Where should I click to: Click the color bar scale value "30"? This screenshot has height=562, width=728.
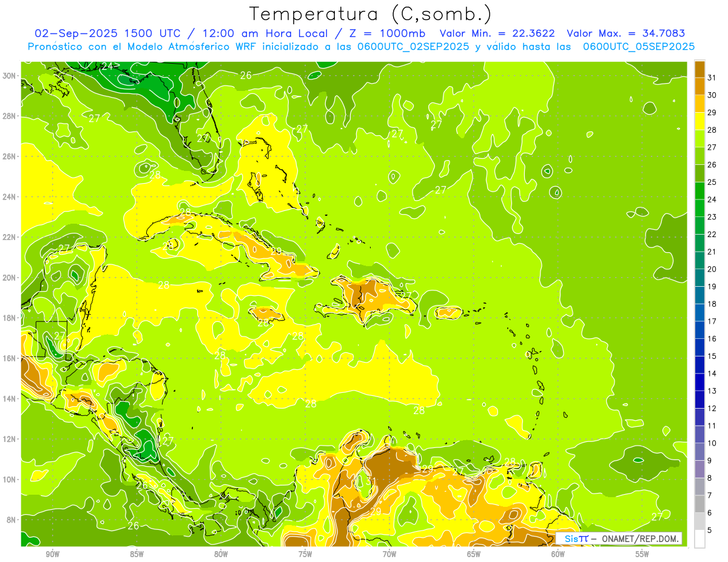click(712, 95)
